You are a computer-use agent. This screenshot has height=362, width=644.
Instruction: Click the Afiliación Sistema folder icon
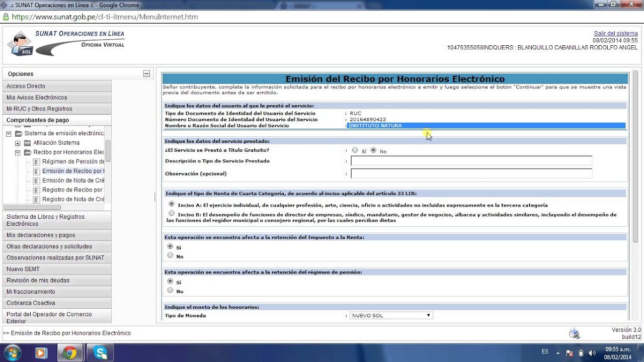point(28,143)
